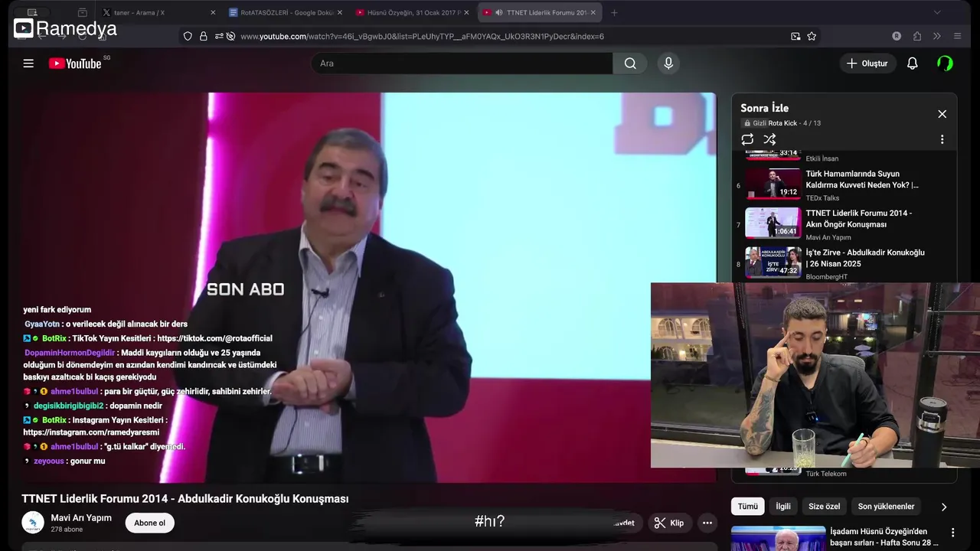This screenshot has width=980, height=551.
Task: Click the 1:06:41 Akın Öngör thumbnail
Action: 773,223
